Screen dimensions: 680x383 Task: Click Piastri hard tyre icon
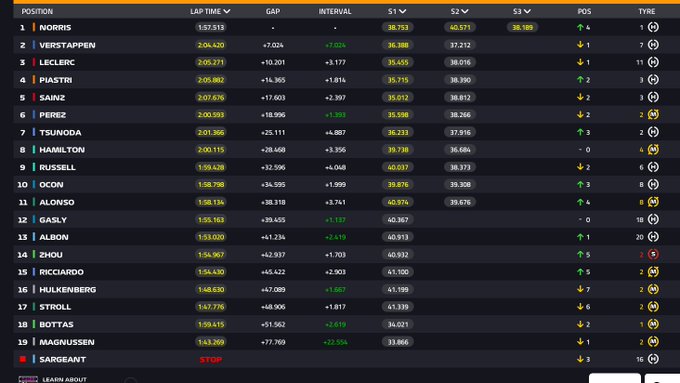pos(653,80)
